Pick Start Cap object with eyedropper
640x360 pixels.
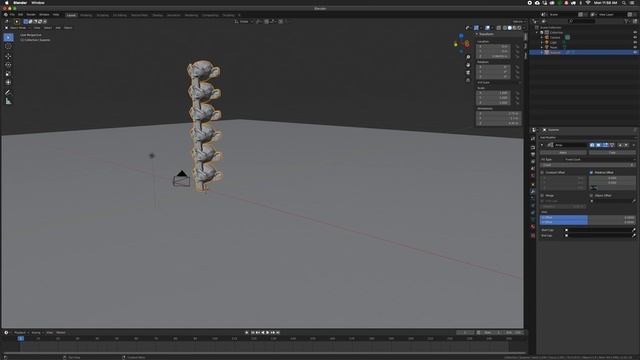click(633, 230)
